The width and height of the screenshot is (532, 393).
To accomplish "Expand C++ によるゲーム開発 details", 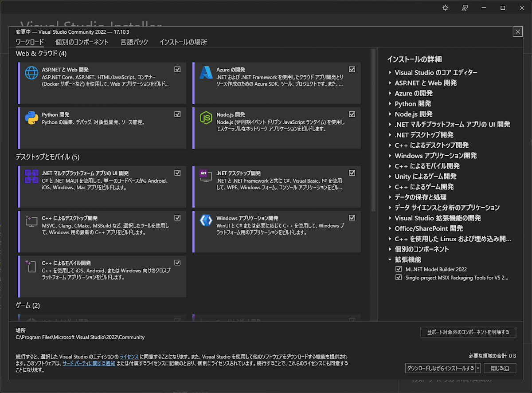I will [x=390, y=187].
